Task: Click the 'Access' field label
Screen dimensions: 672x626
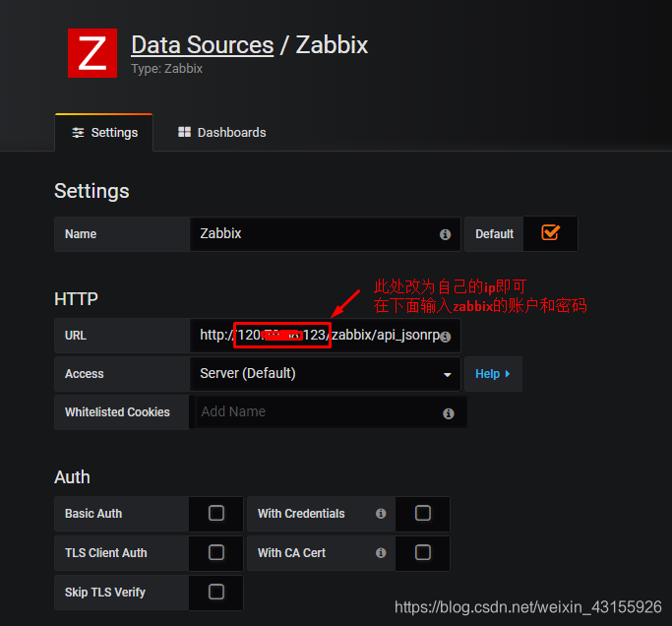Action: click(84, 374)
